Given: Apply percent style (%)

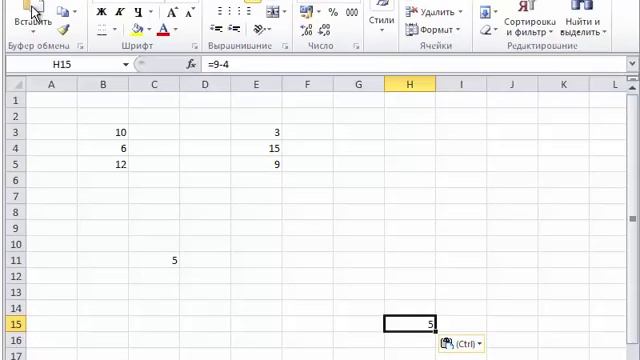Looking at the screenshot, I should (x=333, y=12).
